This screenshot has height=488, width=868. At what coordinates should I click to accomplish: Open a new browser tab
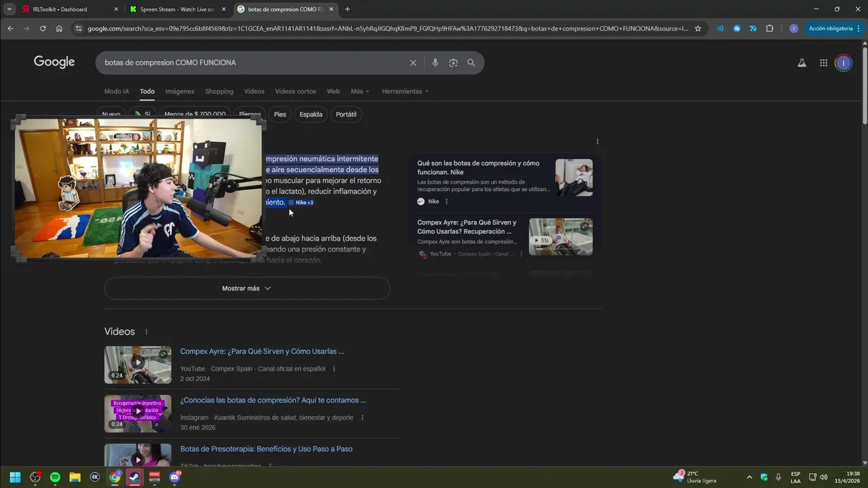(347, 9)
